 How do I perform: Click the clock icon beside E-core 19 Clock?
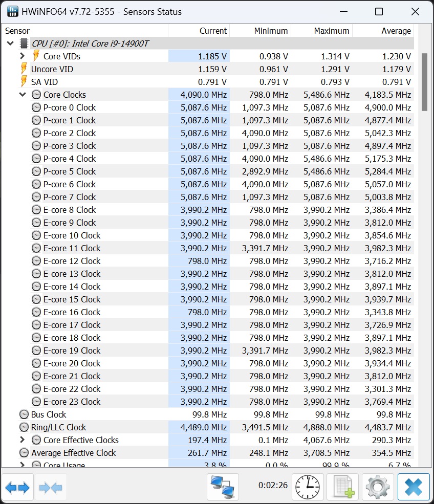click(x=36, y=350)
